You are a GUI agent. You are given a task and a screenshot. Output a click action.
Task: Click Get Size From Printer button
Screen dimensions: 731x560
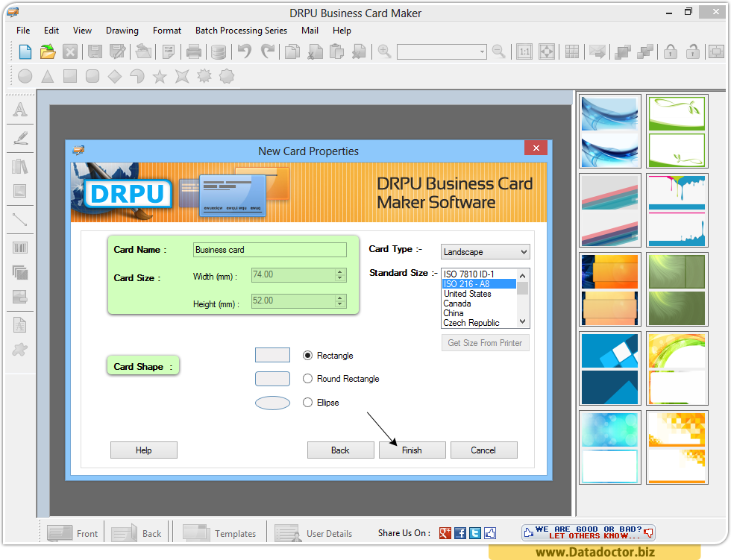[485, 343]
